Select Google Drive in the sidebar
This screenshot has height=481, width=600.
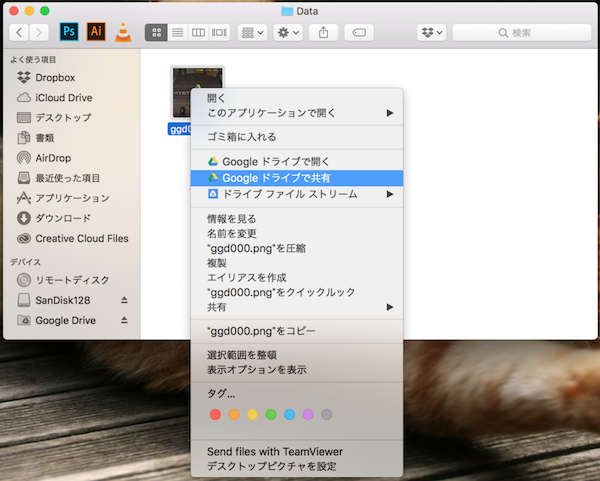[x=56, y=320]
